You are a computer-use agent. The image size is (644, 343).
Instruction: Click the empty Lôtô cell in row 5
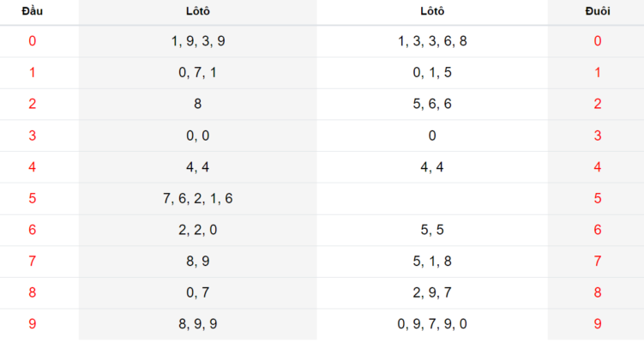(x=432, y=198)
